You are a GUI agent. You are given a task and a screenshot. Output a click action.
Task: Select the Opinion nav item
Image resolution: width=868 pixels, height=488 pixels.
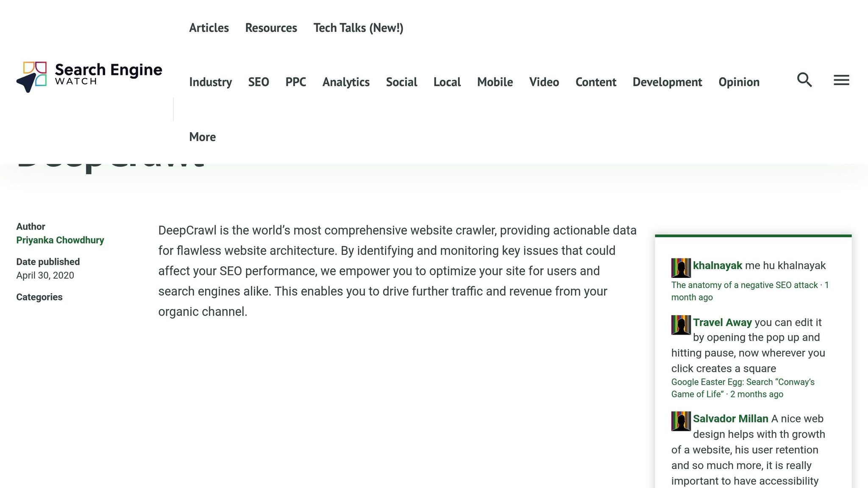coord(739,82)
